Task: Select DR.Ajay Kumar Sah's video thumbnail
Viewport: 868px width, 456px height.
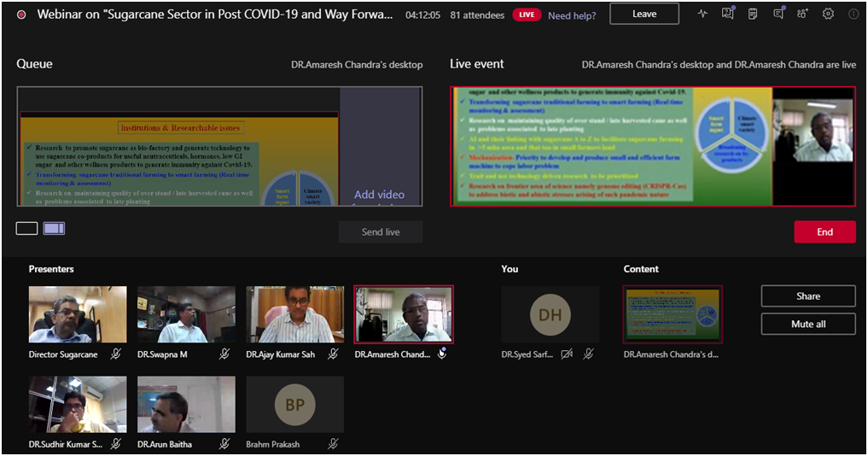Action: (294, 314)
